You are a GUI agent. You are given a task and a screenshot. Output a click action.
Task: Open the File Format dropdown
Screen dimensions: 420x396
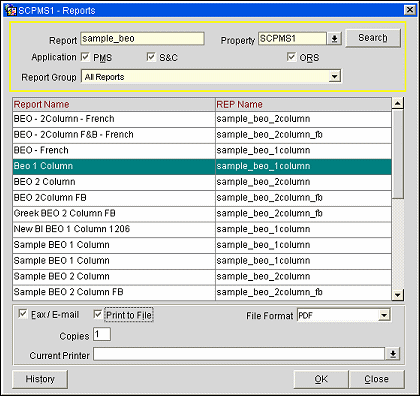click(384, 315)
